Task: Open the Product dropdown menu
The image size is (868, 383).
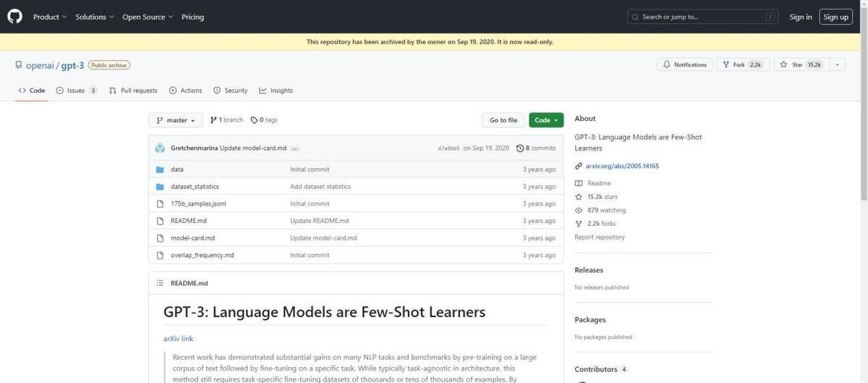Action: pos(50,17)
